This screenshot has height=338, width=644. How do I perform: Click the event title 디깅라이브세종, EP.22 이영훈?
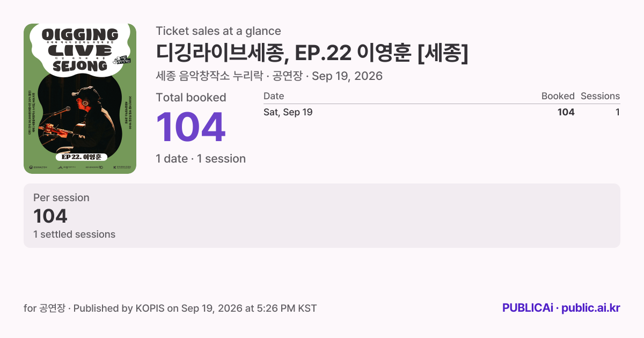312,53
